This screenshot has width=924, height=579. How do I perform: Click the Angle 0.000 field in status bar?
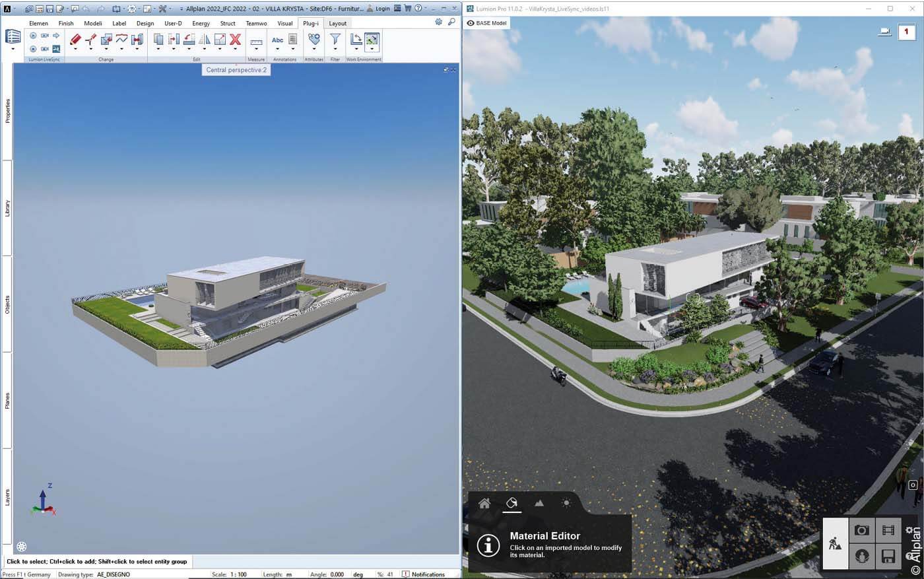(x=337, y=574)
